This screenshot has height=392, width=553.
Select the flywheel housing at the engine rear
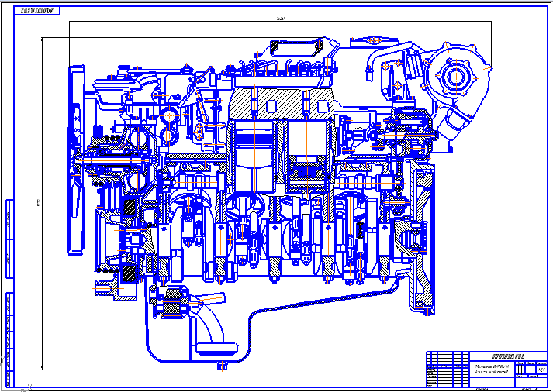423,236
